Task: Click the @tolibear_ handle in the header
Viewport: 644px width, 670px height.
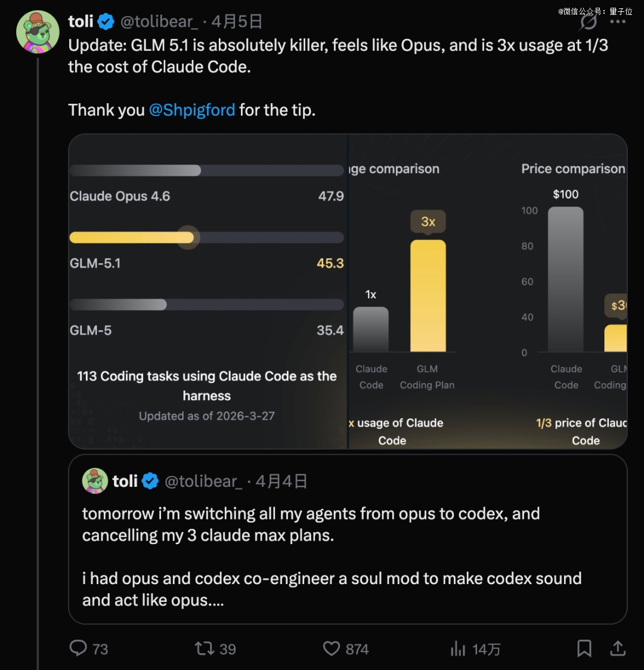Action: tap(159, 22)
